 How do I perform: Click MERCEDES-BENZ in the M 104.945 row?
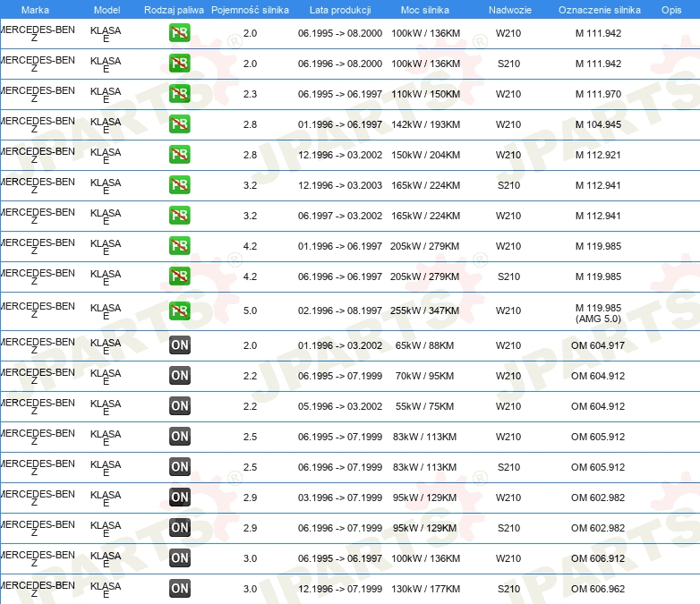click(38, 124)
